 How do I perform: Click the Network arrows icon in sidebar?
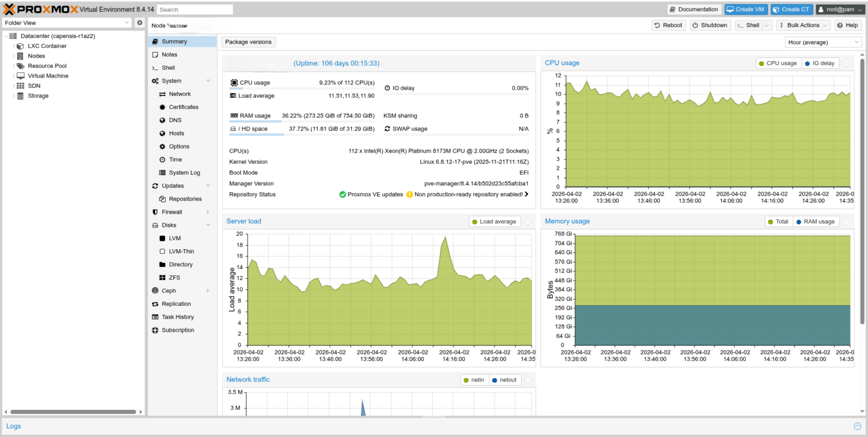[163, 94]
